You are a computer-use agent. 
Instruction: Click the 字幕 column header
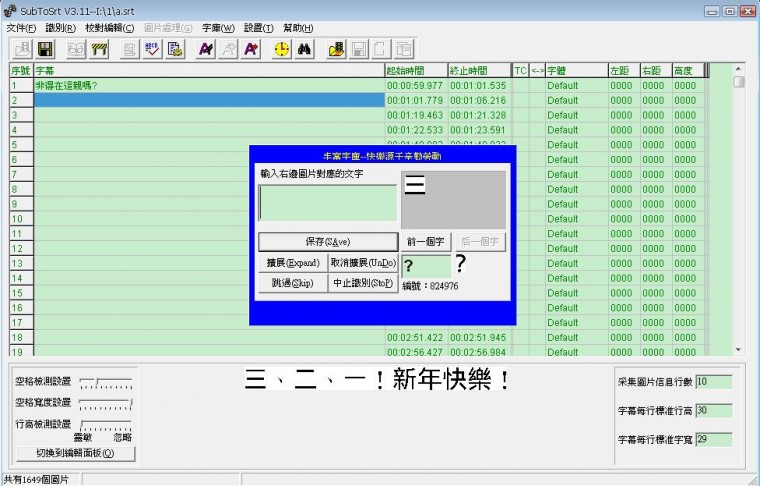click(209, 71)
